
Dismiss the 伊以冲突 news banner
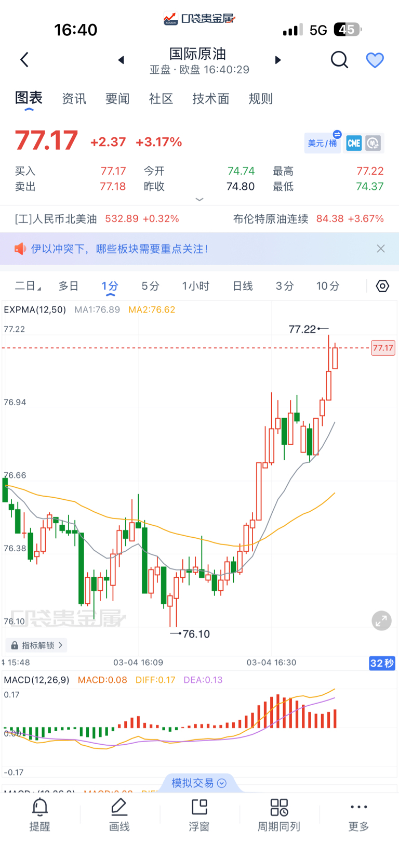(381, 249)
